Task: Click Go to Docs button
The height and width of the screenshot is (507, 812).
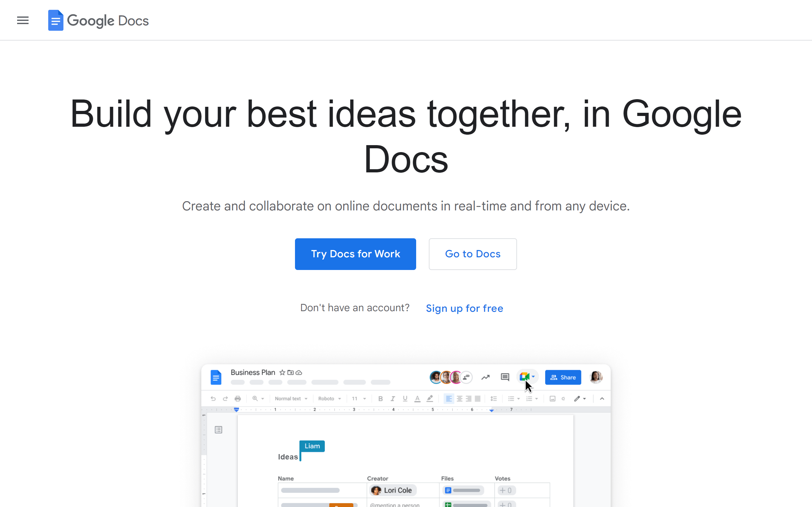Action: [x=473, y=254]
